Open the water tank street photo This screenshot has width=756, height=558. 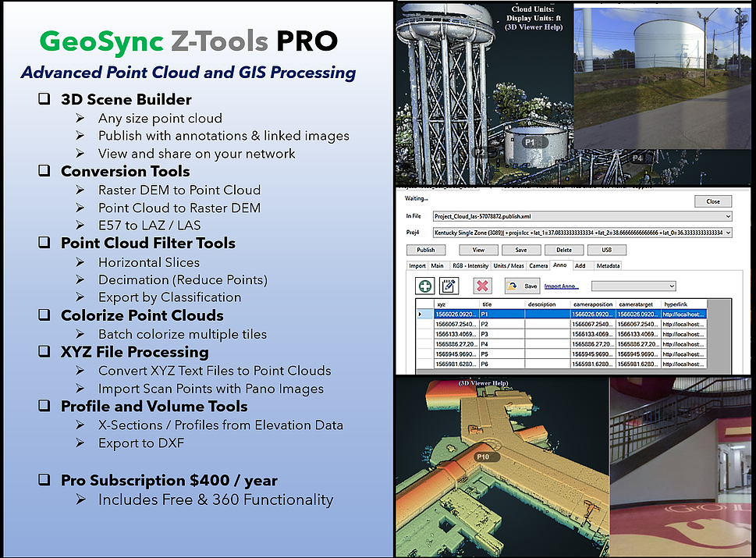(662, 77)
